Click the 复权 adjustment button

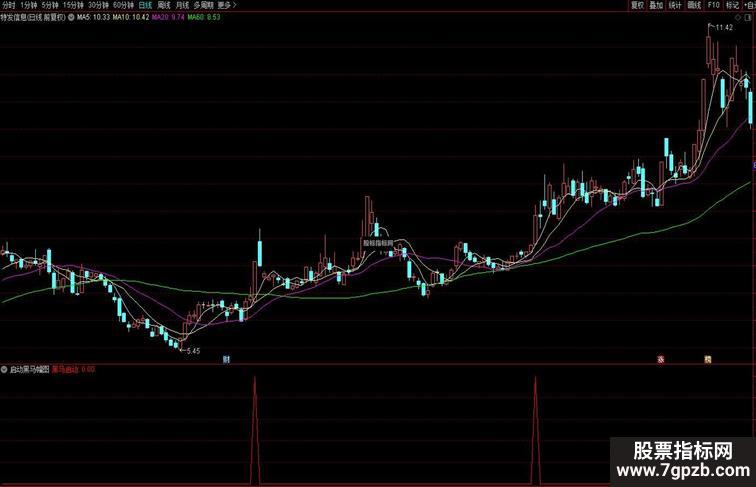[637, 5]
